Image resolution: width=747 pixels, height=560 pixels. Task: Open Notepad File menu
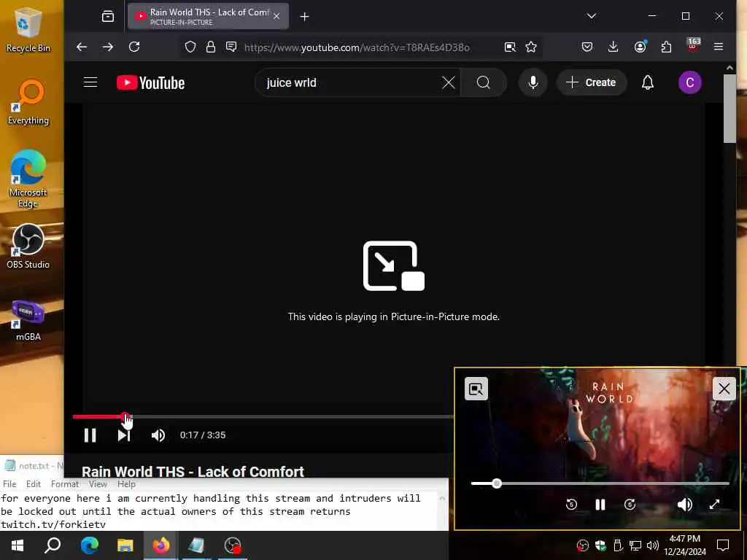pos(9,484)
